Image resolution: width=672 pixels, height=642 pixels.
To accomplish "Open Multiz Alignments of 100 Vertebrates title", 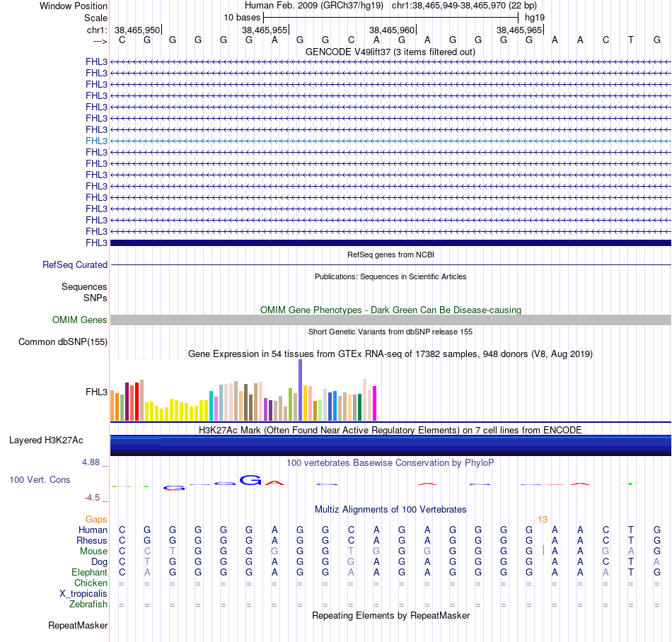I will click(390, 510).
